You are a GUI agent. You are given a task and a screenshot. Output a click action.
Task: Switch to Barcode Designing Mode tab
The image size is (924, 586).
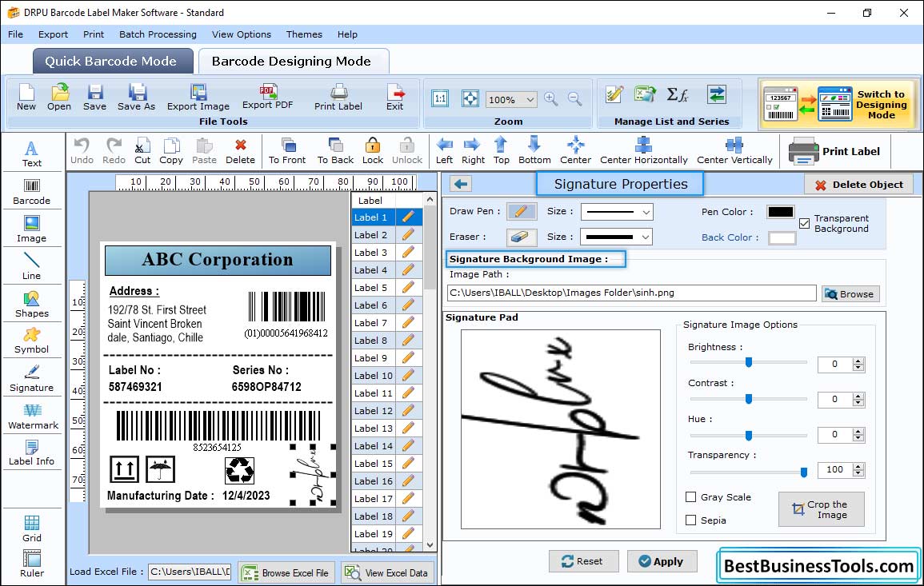293,62
